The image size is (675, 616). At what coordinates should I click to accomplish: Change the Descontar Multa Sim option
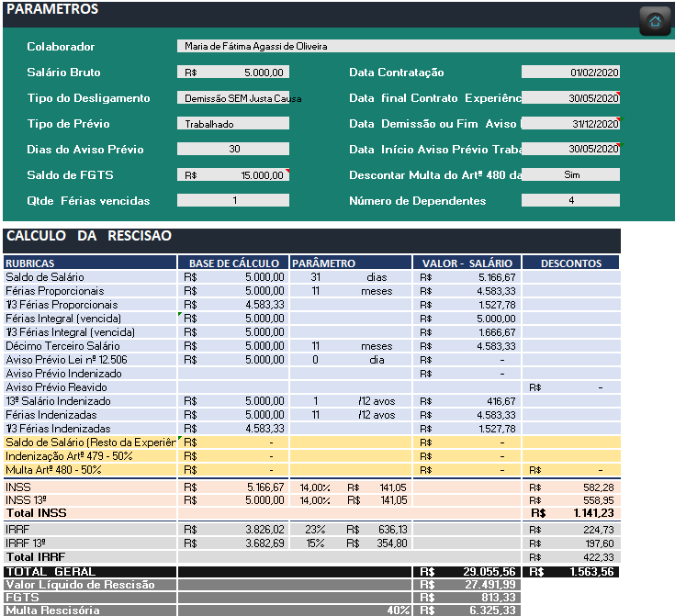[570, 174]
